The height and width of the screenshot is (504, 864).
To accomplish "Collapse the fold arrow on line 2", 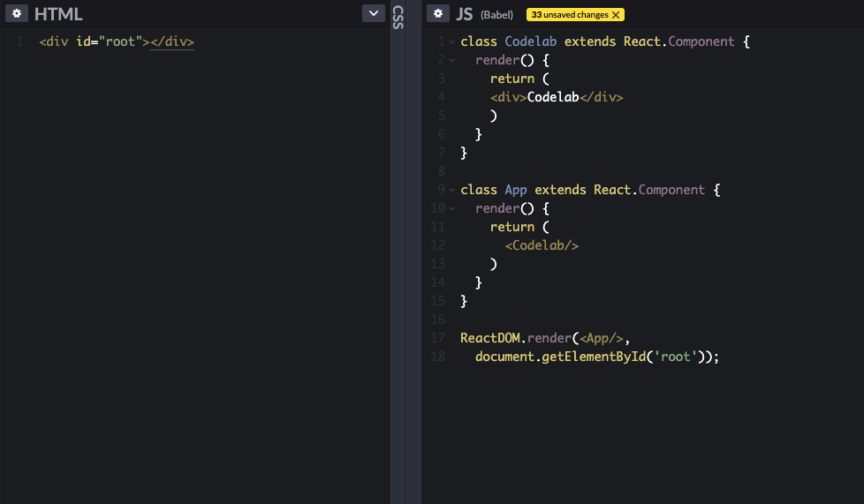I will (x=451, y=61).
